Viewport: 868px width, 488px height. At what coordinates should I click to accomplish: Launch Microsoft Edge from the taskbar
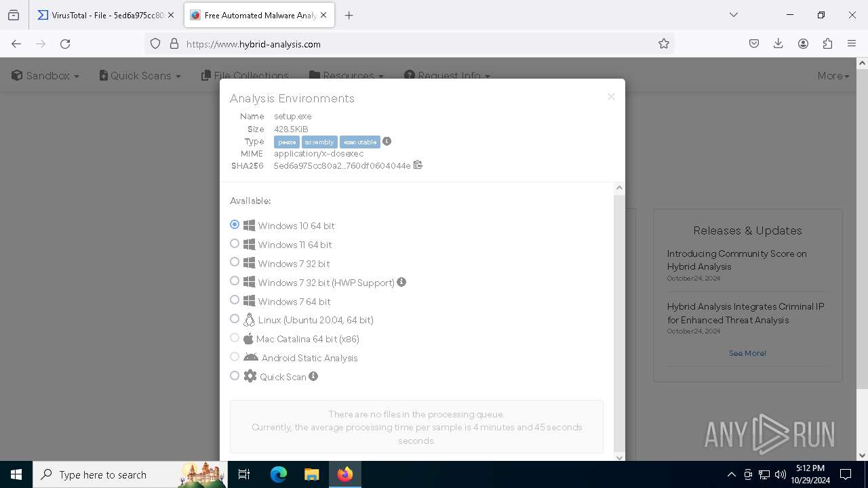point(279,474)
